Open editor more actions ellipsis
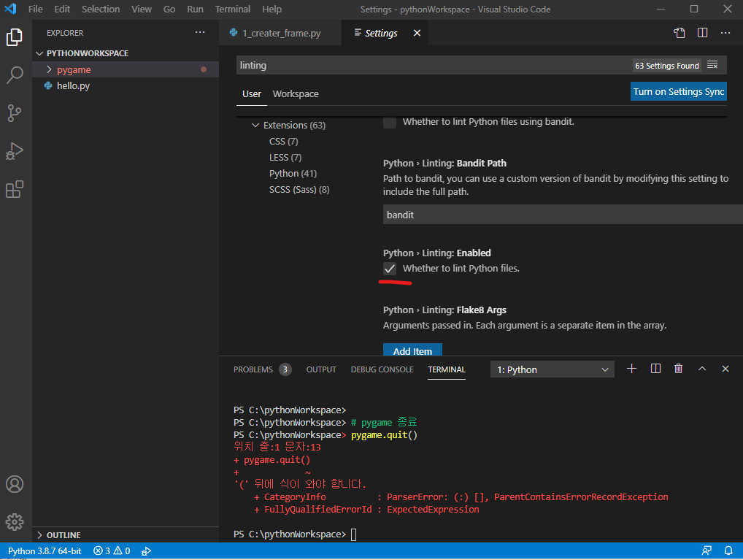 pyautogui.click(x=725, y=33)
